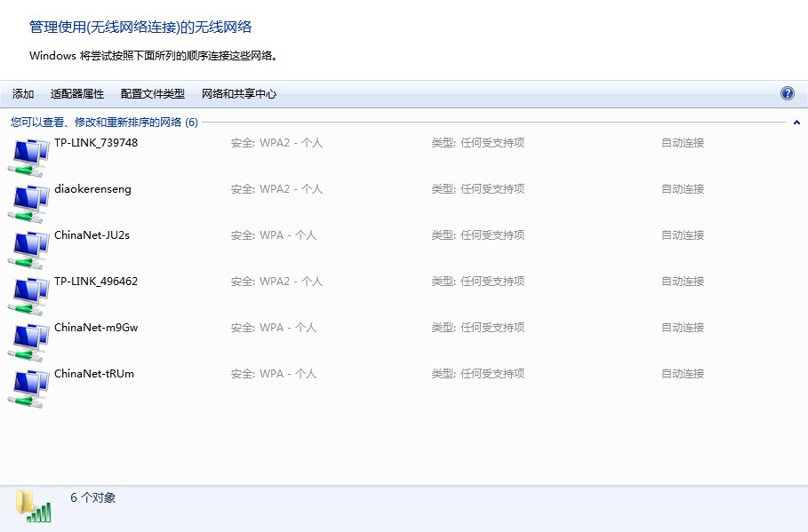The width and height of the screenshot is (808, 532).
Task: Click the TP-LINK_739748 network icon
Action: (x=28, y=157)
